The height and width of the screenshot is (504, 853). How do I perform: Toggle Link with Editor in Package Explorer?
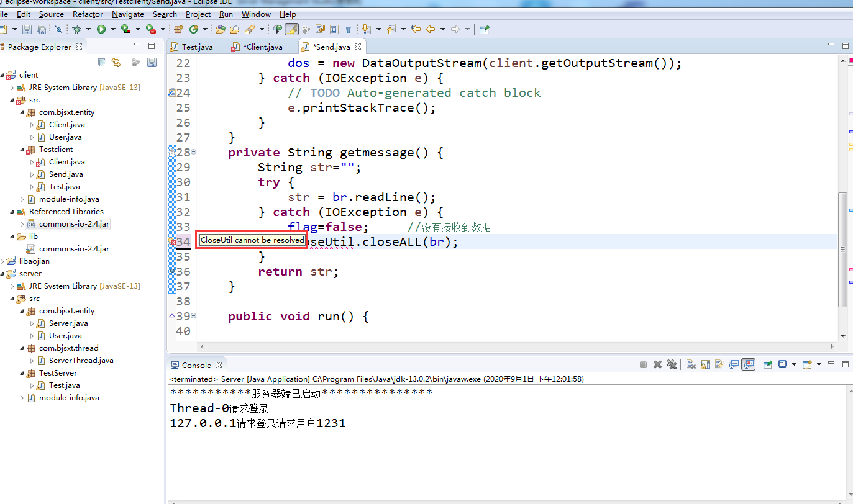pyautogui.click(x=116, y=63)
